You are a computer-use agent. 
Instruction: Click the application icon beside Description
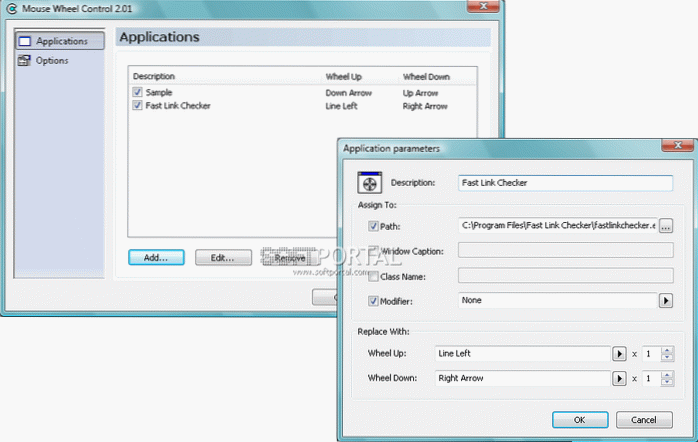click(370, 184)
